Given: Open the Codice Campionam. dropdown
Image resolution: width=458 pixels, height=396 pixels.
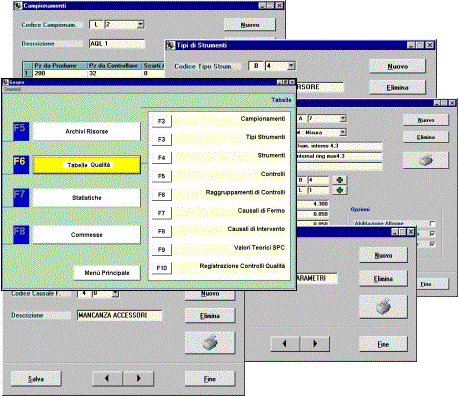Looking at the screenshot, I should click(140, 24).
